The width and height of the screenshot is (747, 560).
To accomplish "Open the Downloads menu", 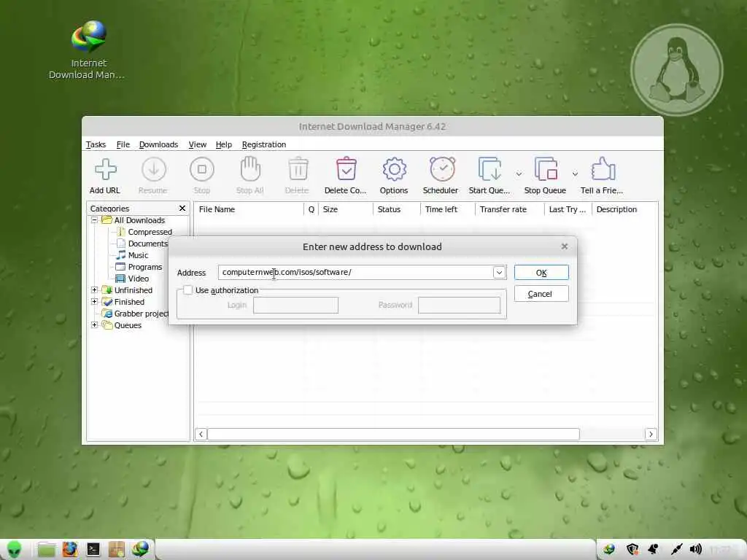I will click(x=158, y=144).
